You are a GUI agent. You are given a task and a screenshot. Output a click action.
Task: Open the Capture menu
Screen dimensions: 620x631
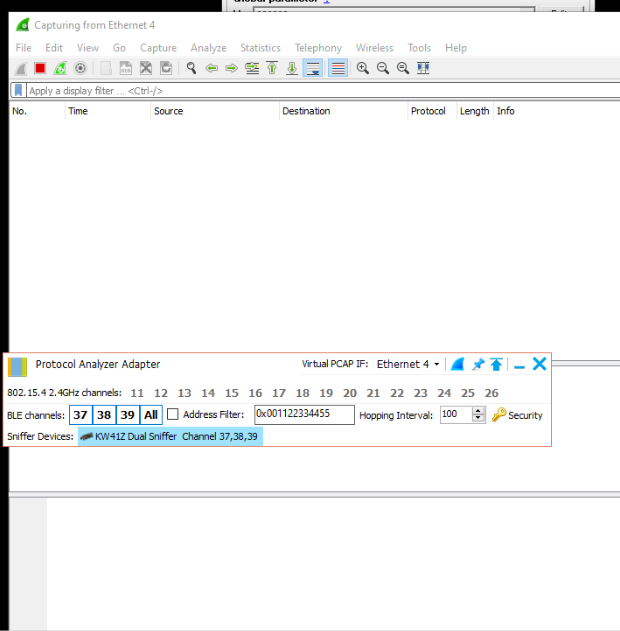click(x=158, y=48)
